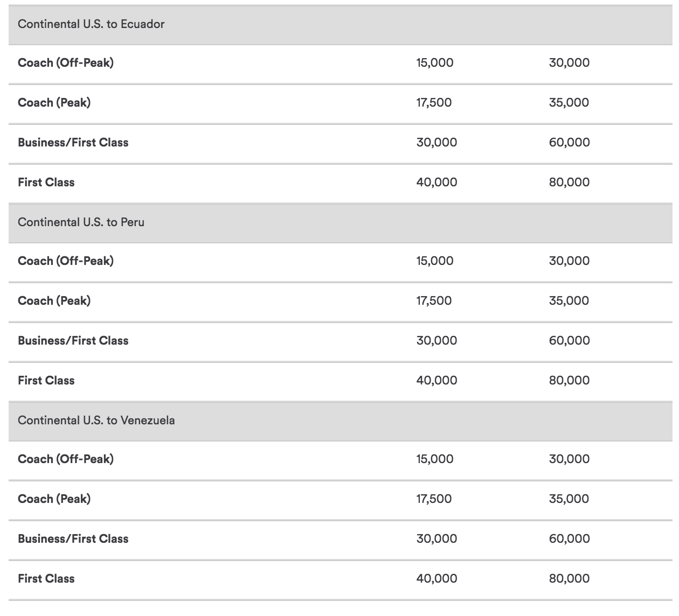Select 40,000 value in Peru First Class row

pos(436,380)
